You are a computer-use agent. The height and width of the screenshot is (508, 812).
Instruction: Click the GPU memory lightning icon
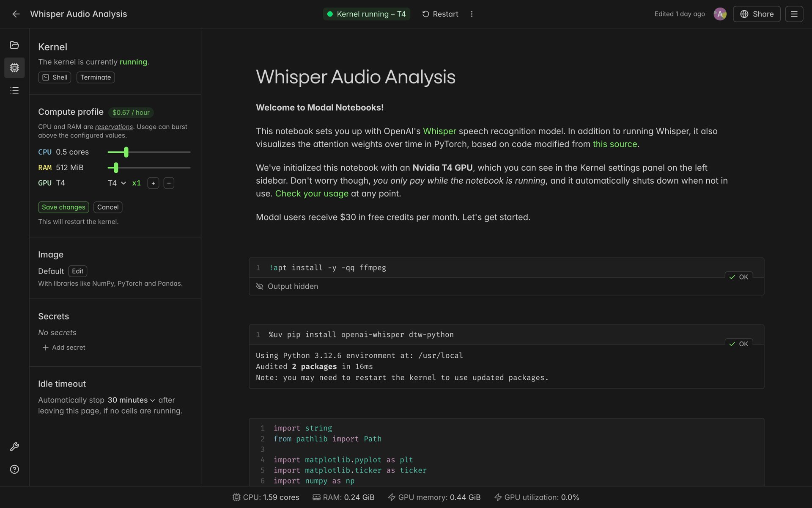point(392,497)
